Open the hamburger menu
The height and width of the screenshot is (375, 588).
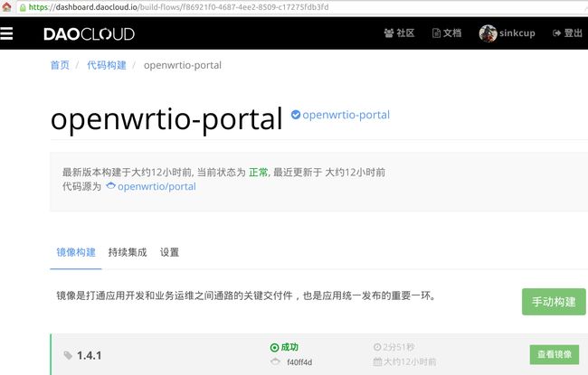pyautogui.click(x=6, y=33)
